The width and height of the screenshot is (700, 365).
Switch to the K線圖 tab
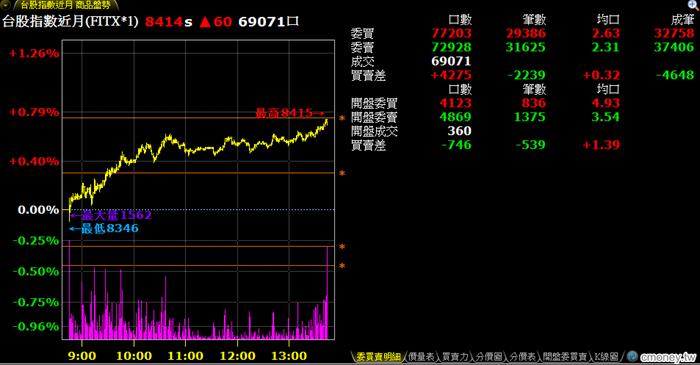point(606,357)
